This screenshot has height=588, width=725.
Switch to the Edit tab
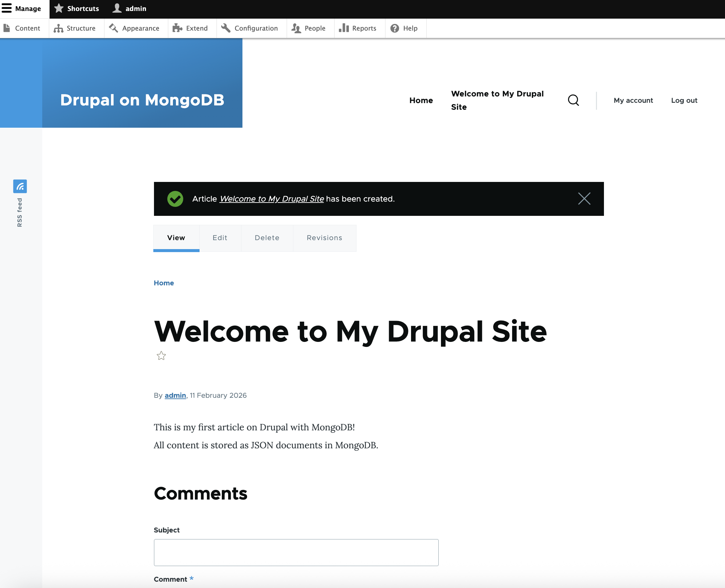(x=220, y=238)
